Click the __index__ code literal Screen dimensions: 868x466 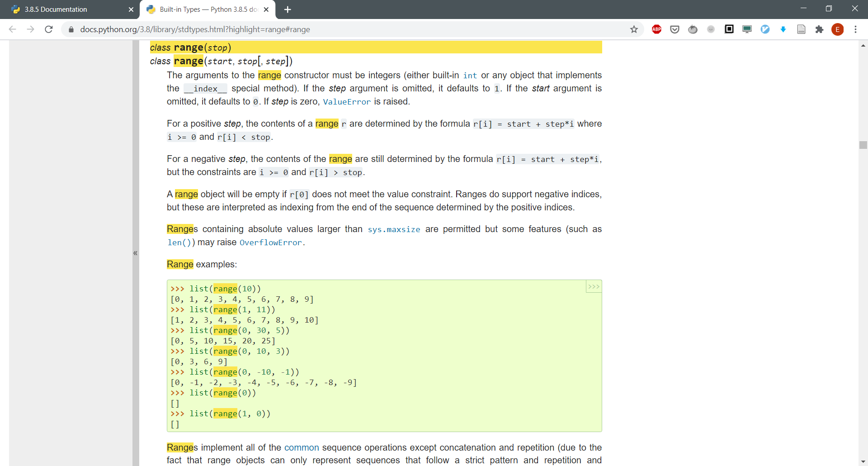tap(205, 89)
